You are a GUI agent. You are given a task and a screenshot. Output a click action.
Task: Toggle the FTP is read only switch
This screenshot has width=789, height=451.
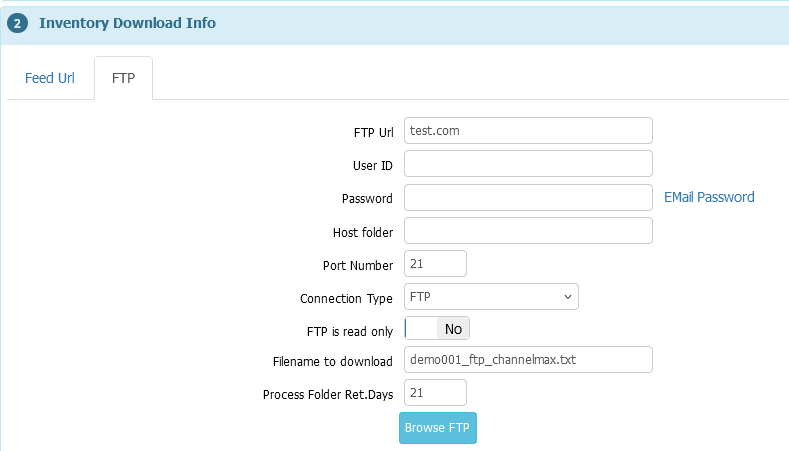[x=437, y=328]
